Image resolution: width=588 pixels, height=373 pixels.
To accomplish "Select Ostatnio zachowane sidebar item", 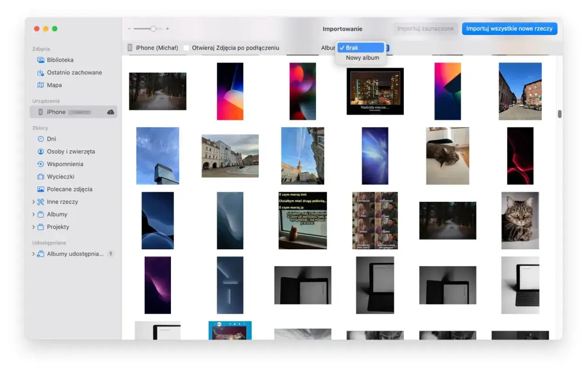I will coord(74,73).
